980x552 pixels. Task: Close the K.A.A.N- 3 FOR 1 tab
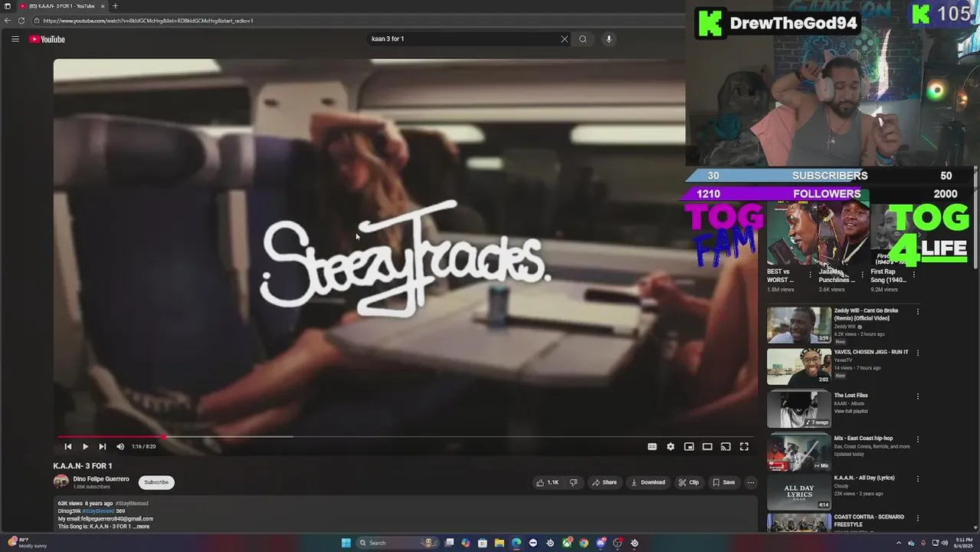[x=103, y=6]
